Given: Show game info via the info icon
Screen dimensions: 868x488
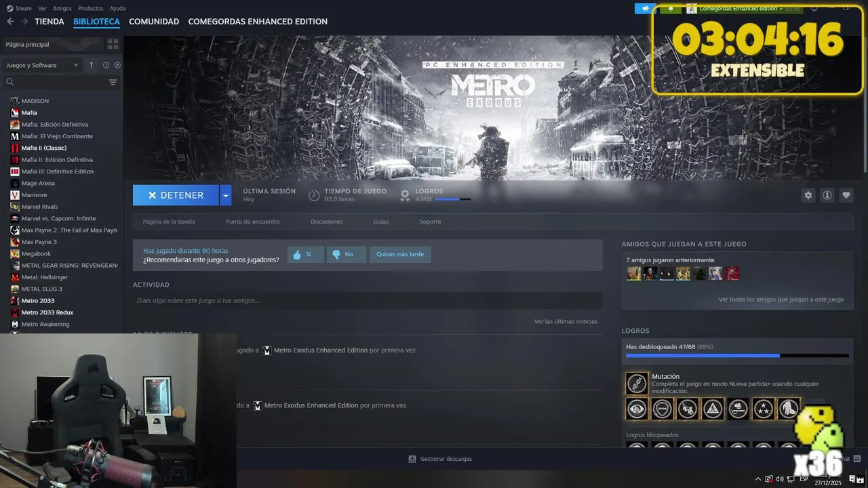Looking at the screenshot, I should point(827,195).
